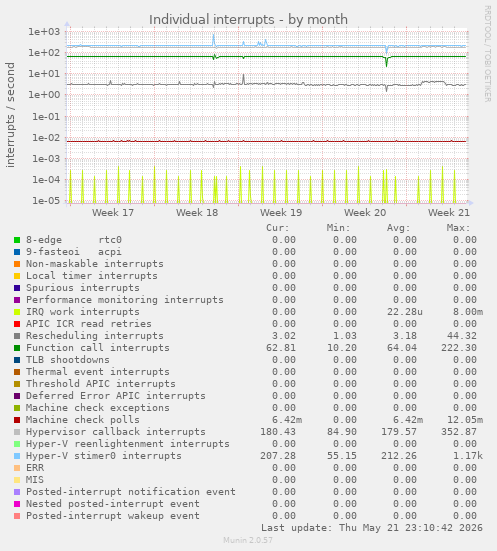Image resolution: width=497 pixels, height=551 pixels.
Task: Click the yellow-green IRQ work interrupts swatch
Action: (17, 312)
